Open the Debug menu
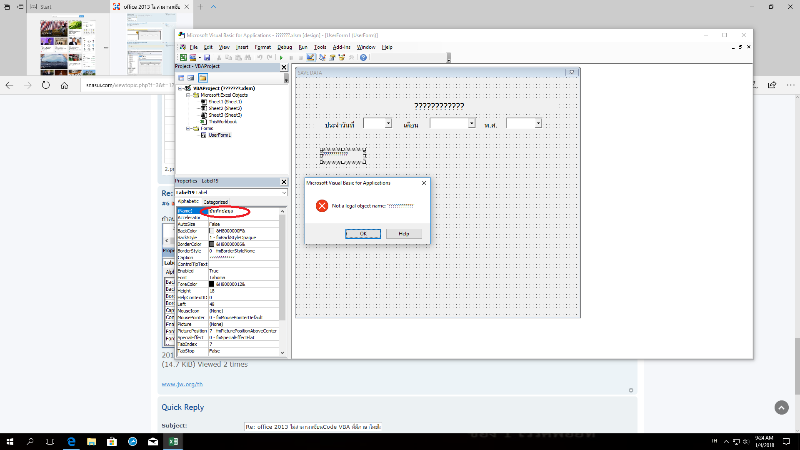This screenshot has width=800, height=450. [285, 47]
